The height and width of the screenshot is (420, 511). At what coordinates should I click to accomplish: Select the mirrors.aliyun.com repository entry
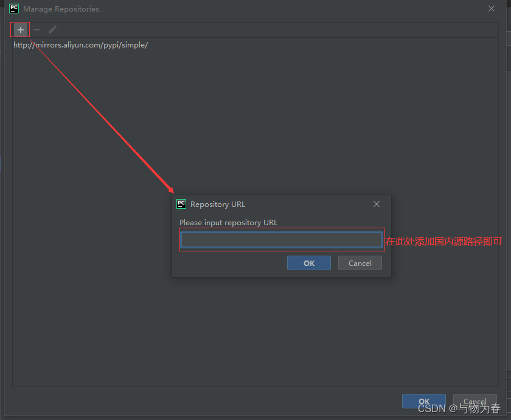click(80, 45)
